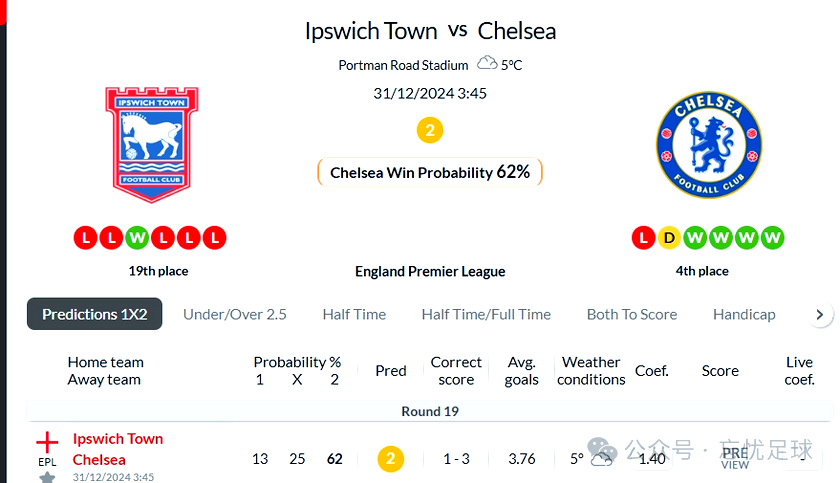Click the Ipswich Town club crest
Image resolution: width=840 pixels, height=483 pixels.
[152, 145]
